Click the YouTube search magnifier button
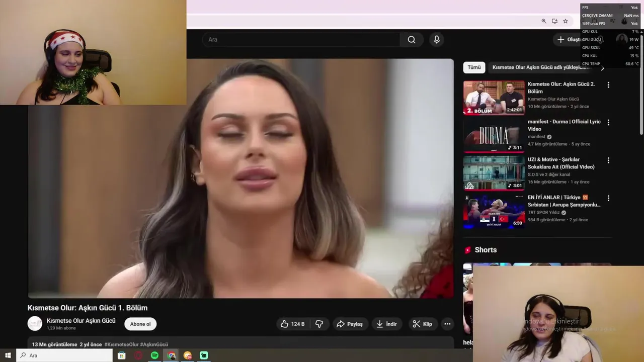The image size is (644, 362). coord(412,40)
